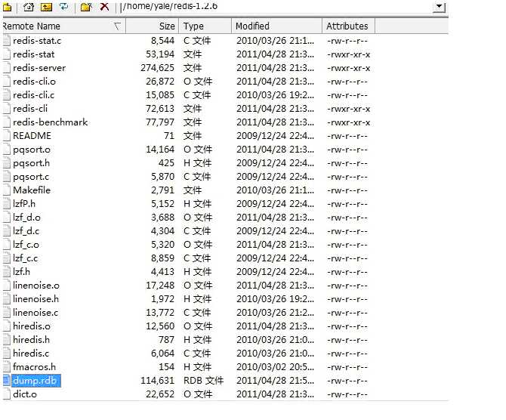Click the refresh directory arrows icon
The image size is (506, 420).
pos(64,7)
